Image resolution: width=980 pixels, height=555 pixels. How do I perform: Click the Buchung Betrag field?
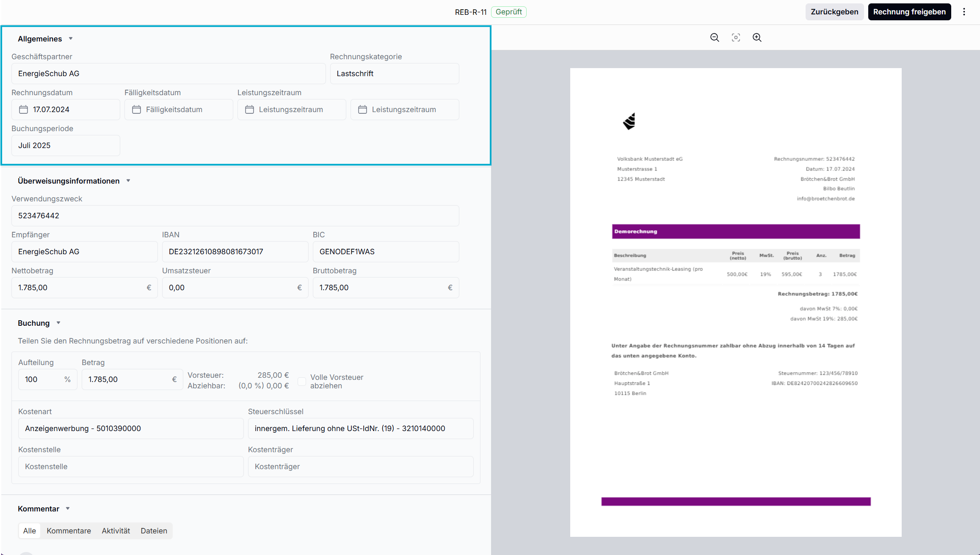click(x=132, y=379)
